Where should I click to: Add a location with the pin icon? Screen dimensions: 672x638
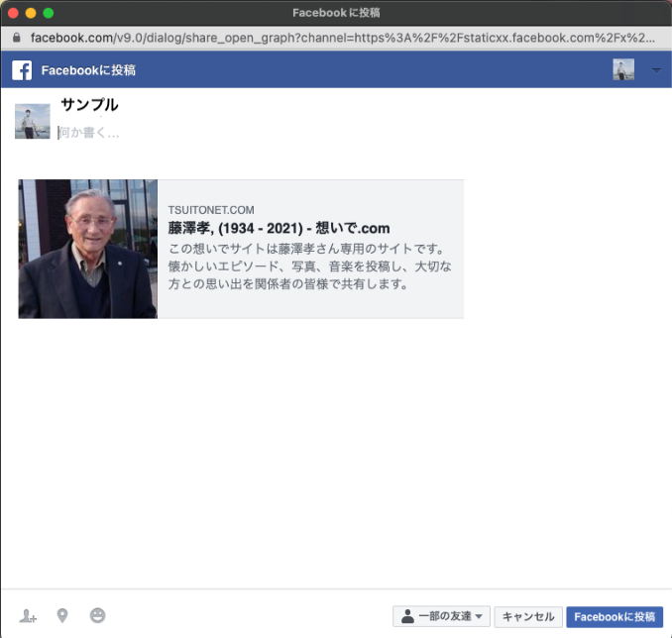coord(62,616)
